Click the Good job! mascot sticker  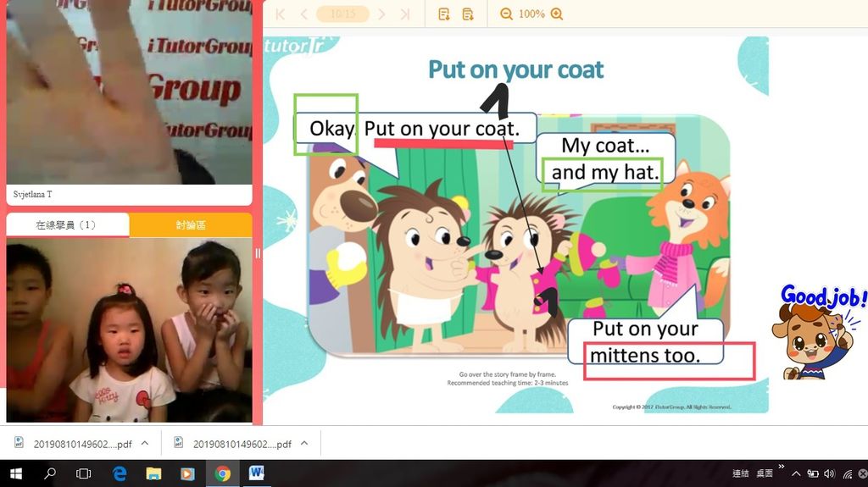(820, 332)
